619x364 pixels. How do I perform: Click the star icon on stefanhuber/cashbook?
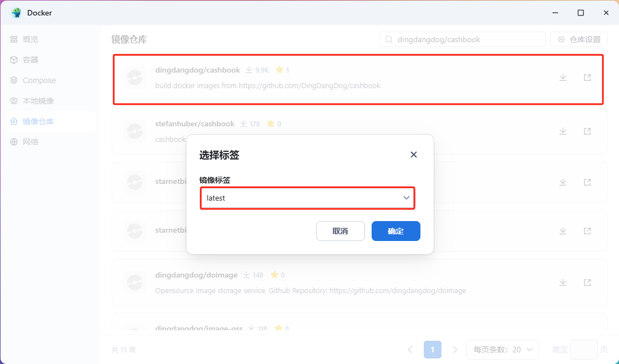click(x=271, y=124)
